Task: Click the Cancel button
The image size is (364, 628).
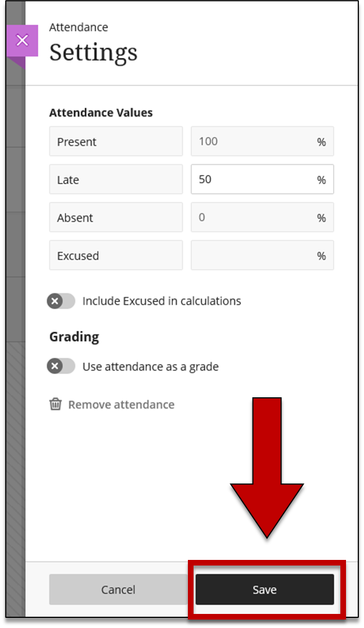Action: tap(118, 590)
